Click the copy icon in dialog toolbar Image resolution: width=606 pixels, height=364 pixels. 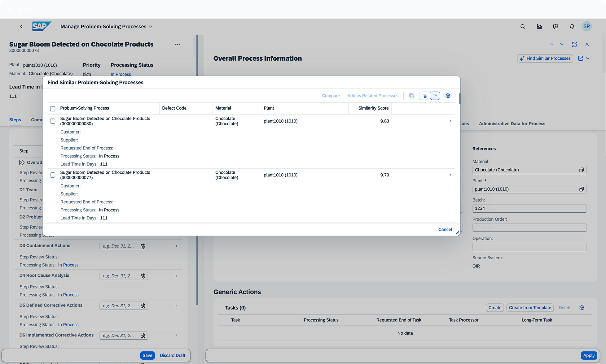tap(411, 96)
